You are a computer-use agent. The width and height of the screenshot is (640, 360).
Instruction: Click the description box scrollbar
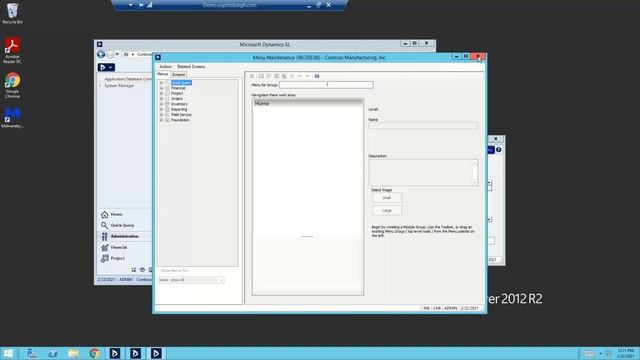(475, 172)
